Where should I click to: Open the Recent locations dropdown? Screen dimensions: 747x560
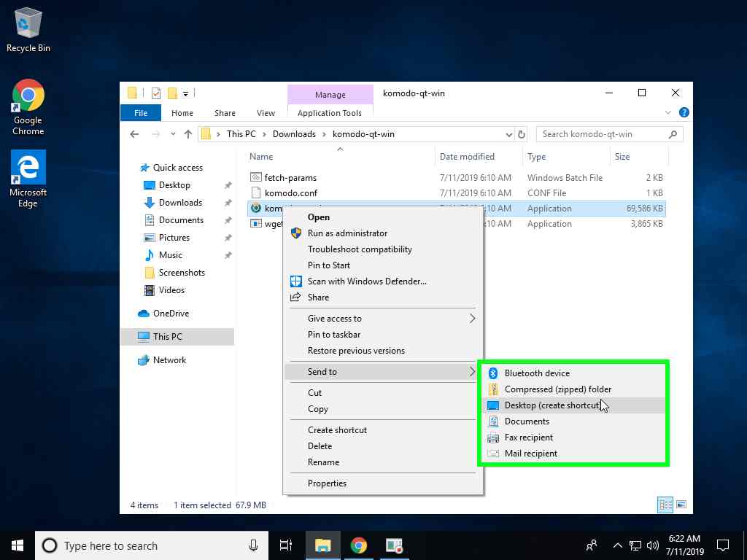(x=173, y=134)
